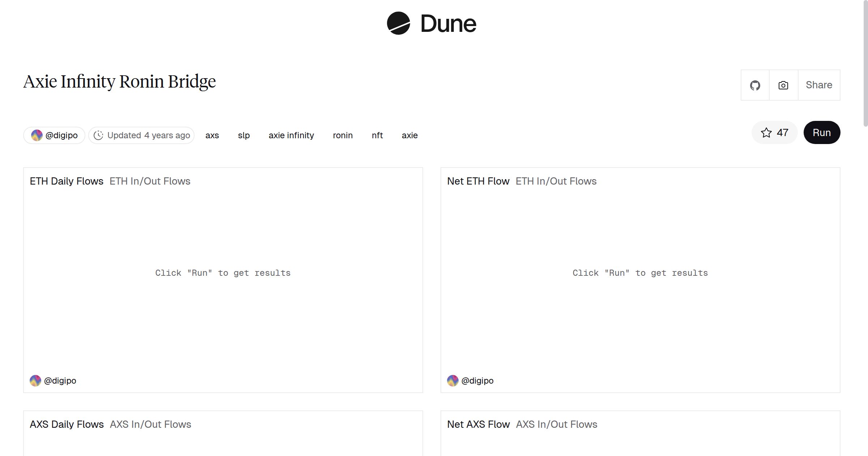The image size is (868, 456).
Task: Open AXS Daily Flows chart title
Action: tap(67, 425)
